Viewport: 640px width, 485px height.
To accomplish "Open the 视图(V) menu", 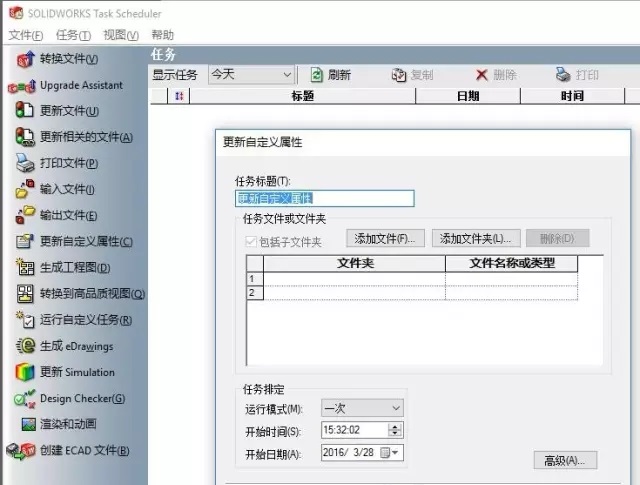I will tap(121, 35).
